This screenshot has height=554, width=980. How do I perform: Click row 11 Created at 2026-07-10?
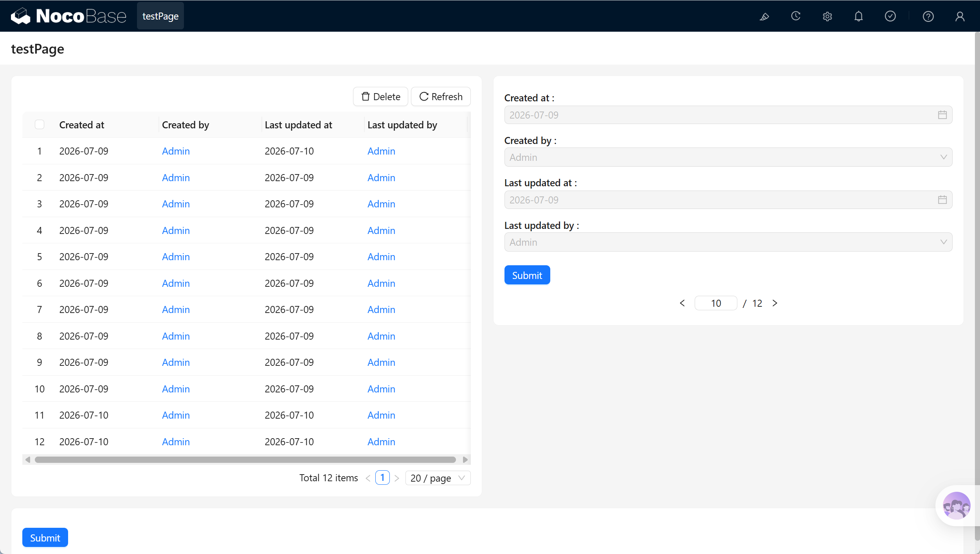coord(84,415)
